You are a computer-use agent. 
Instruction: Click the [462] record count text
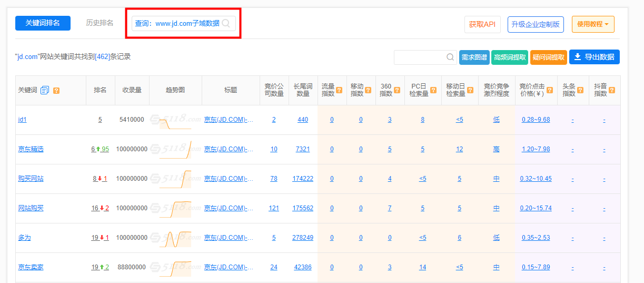102,56
